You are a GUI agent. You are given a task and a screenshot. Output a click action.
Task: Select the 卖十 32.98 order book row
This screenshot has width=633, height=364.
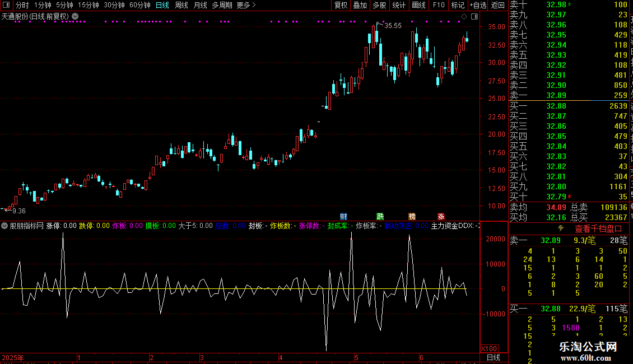(569, 5)
